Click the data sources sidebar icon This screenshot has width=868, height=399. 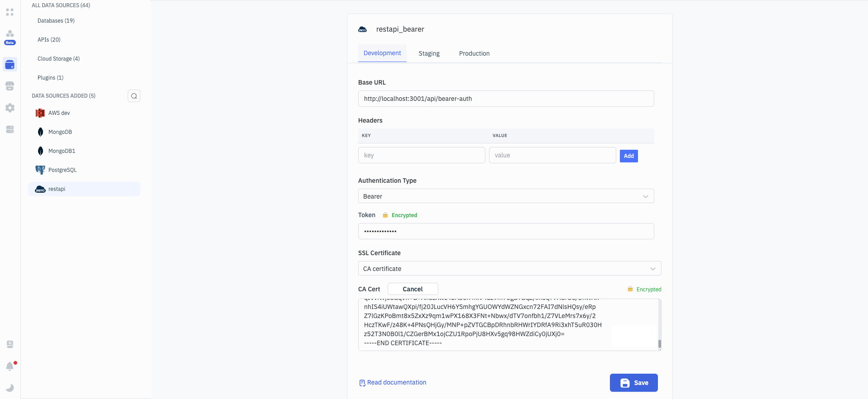point(10,65)
